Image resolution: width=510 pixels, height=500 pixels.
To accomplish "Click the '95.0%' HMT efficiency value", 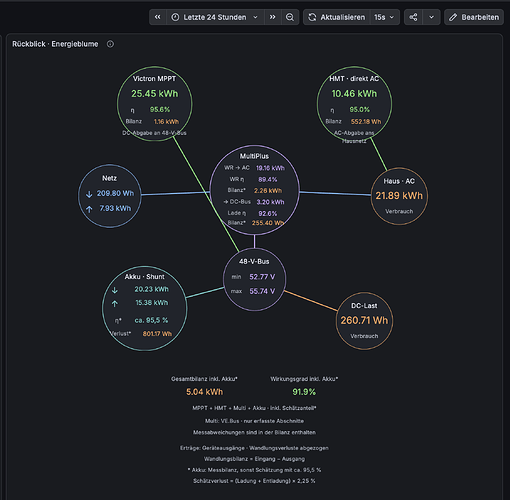I will coord(360,109).
